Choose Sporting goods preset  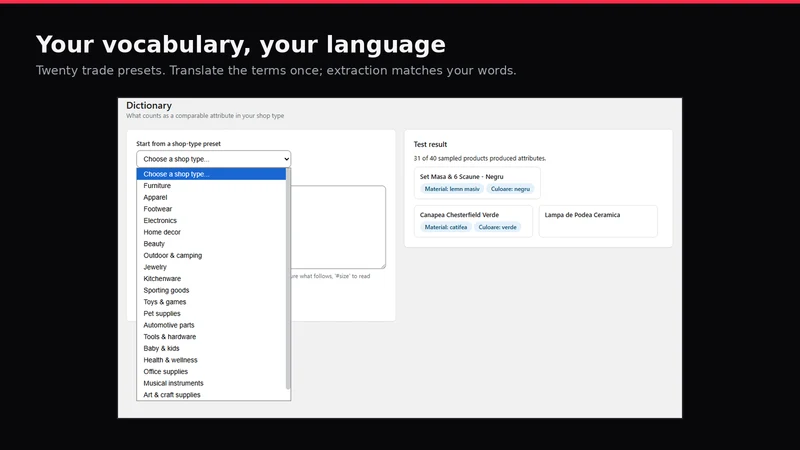211,290
